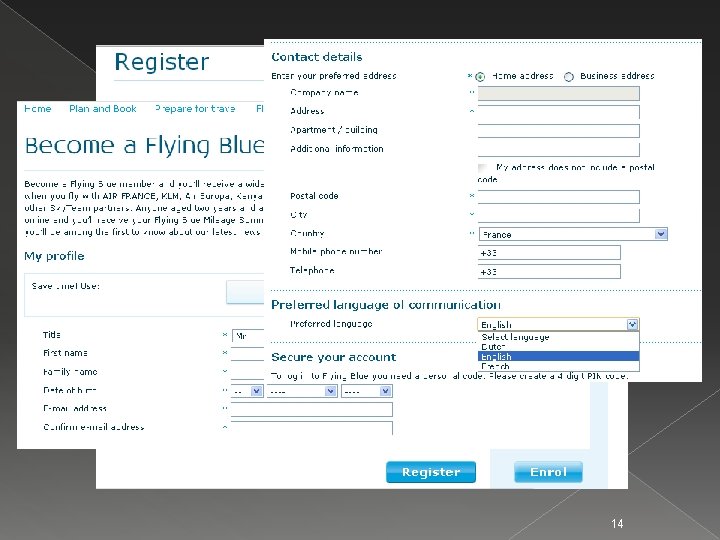720x540 pixels.
Task: Click the Save time! Use: button
Action: click(245, 292)
